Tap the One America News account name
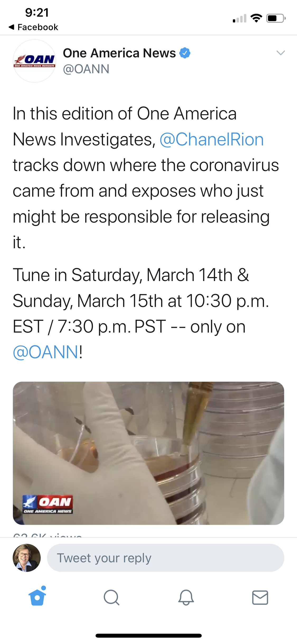Image resolution: width=297 pixels, height=644 pixels. 119,53
